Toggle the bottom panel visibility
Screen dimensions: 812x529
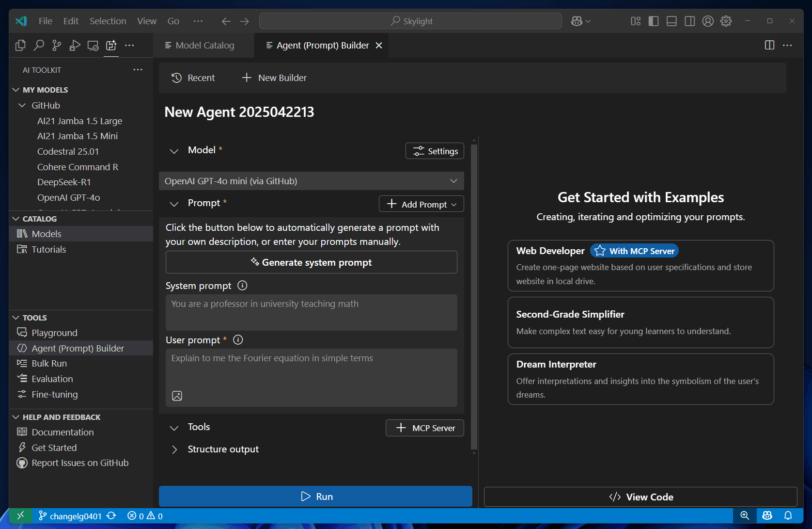[x=671, y=21]
